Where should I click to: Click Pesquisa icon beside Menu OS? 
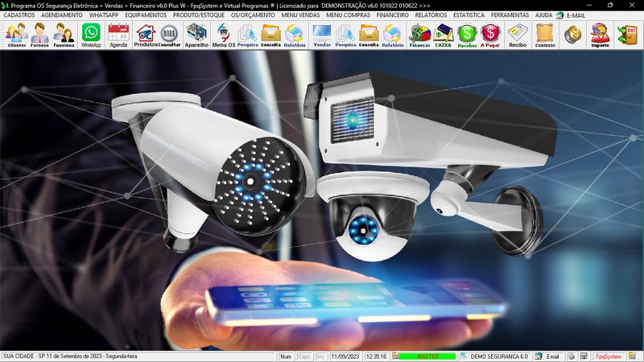[247, 35]
